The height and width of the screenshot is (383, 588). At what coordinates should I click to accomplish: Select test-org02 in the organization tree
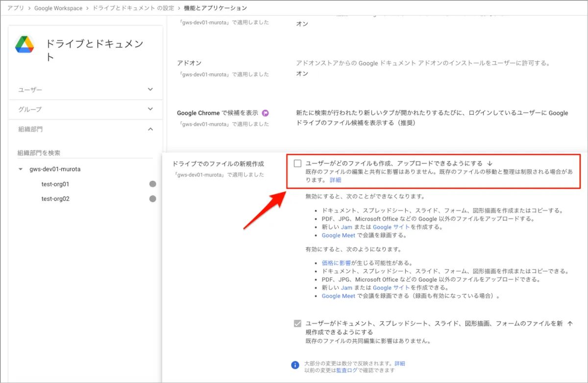pos(55,199)
